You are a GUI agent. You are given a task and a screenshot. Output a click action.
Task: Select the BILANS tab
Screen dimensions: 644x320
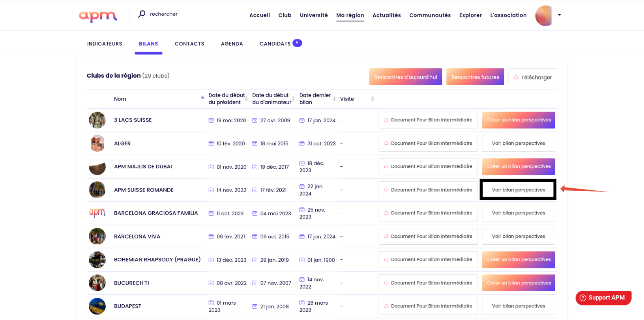pyautogui.click(x=148, y=44)
